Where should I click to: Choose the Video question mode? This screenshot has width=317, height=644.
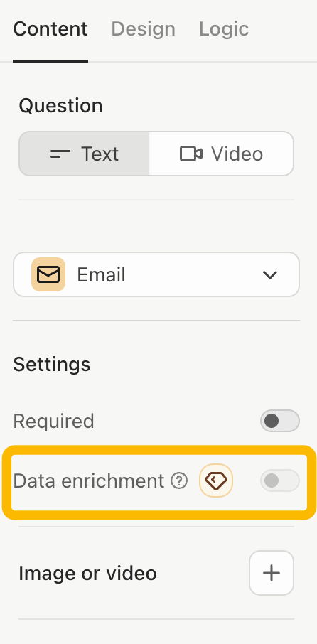coord(221,154)
